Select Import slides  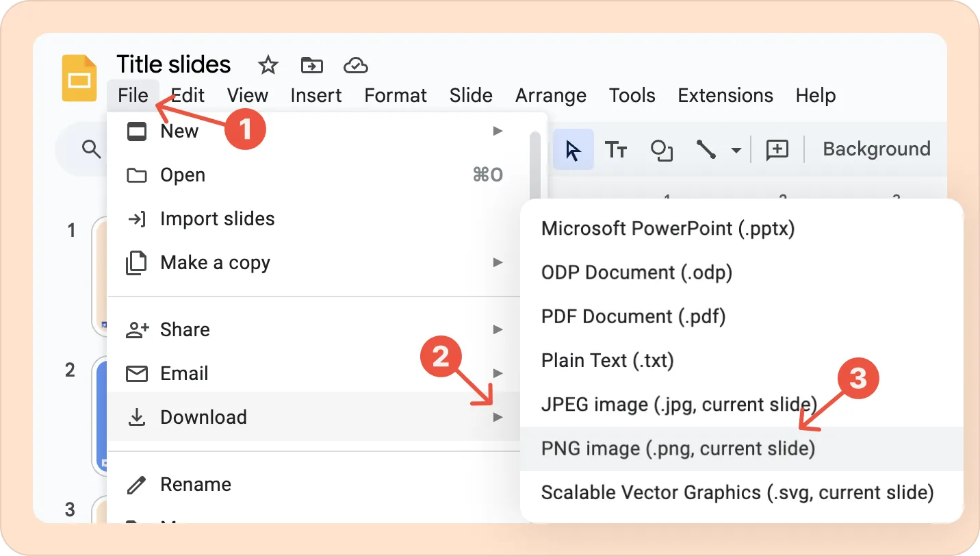(x=318, y=218)
